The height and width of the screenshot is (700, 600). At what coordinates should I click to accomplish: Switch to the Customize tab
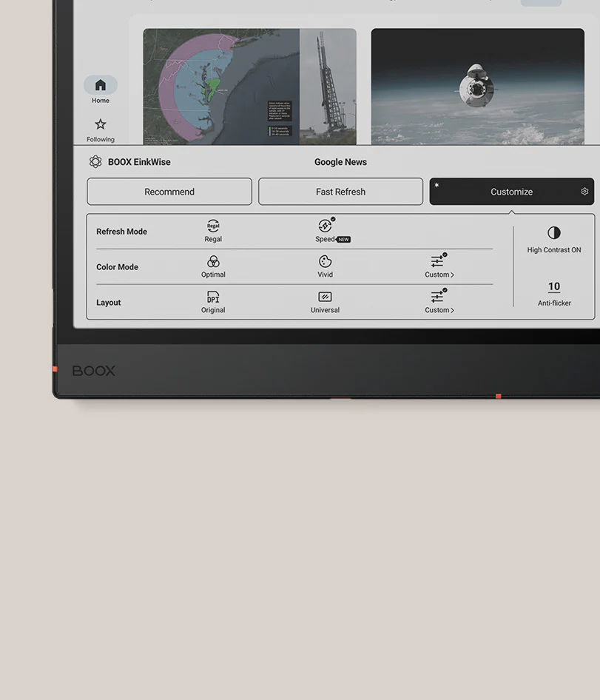[x=511, y=192]
